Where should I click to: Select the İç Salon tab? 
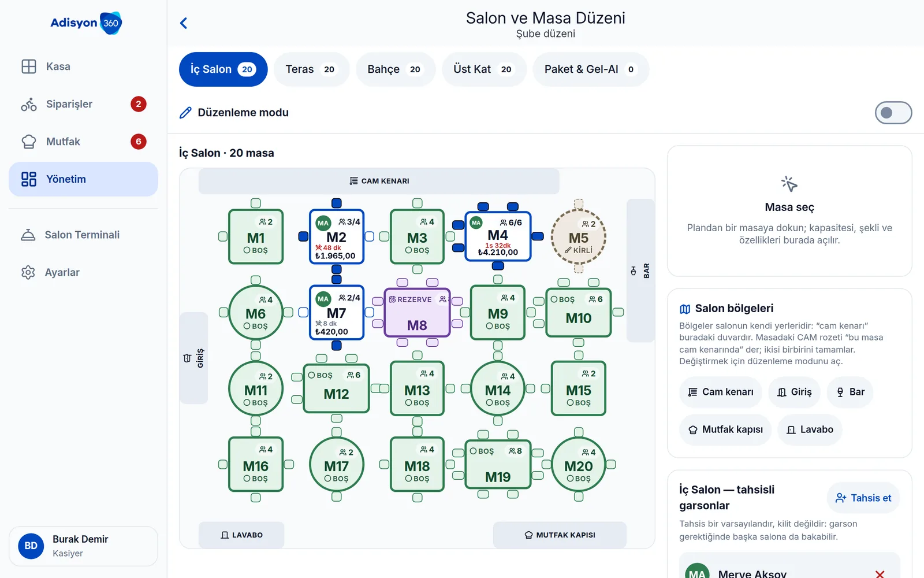click(223, 69)
